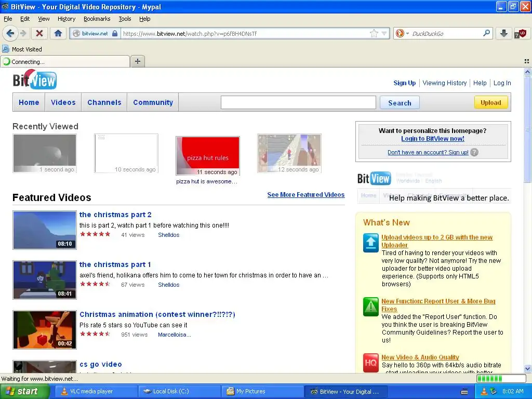Image resolution: width=532 pixels, height=399 pixels.
Task: Open Christmas animation contest winner thumbnail
Action: click(45, 330)
